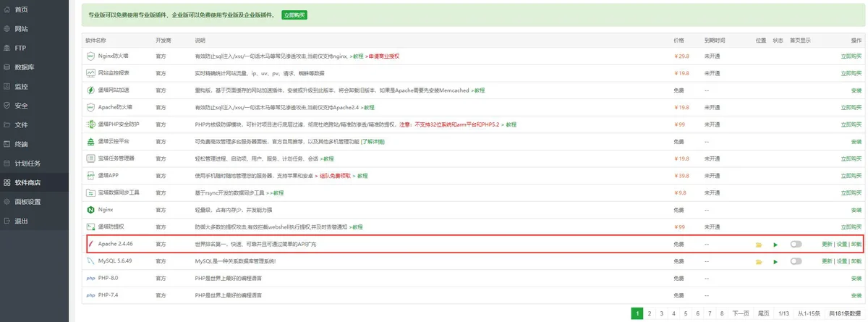Click green 立即购买 button in top banner
The image size is (868, 322).
click(x=293, y=14)
